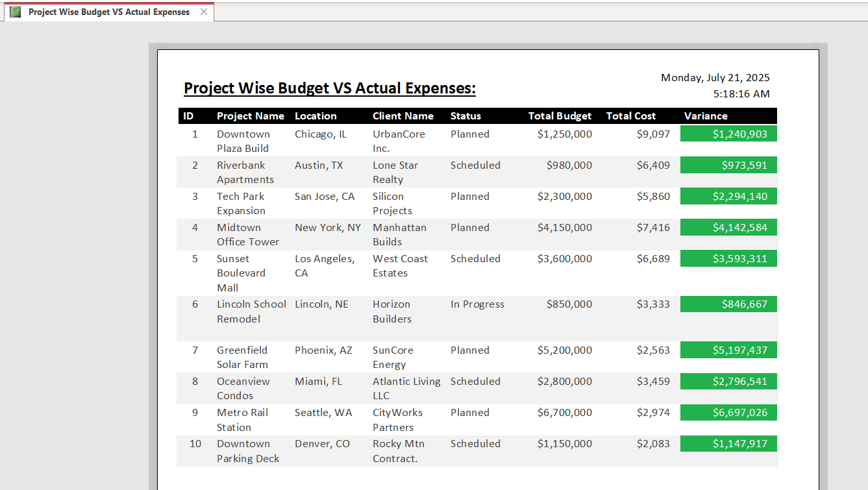Viewport: 868px width, 490px height.
Task: Click the Chicago, IL location cell
Action: pyautogui.click(x=321, y=134)
